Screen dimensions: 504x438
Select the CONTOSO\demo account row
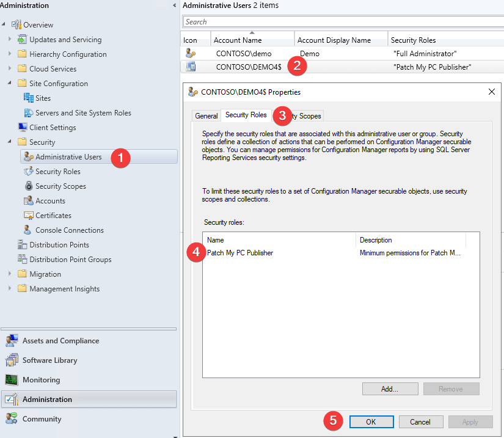point(342,53)
